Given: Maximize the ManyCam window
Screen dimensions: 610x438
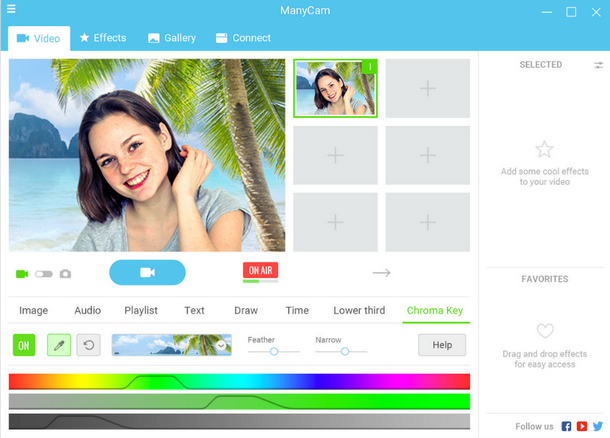Looking at the screenshot, I should [571, 12].
